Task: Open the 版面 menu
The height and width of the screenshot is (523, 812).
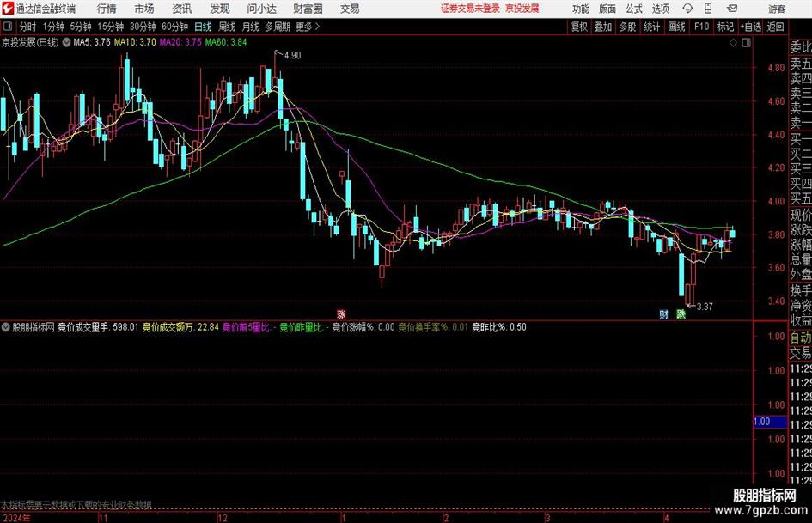Action: tap(607, 9)
